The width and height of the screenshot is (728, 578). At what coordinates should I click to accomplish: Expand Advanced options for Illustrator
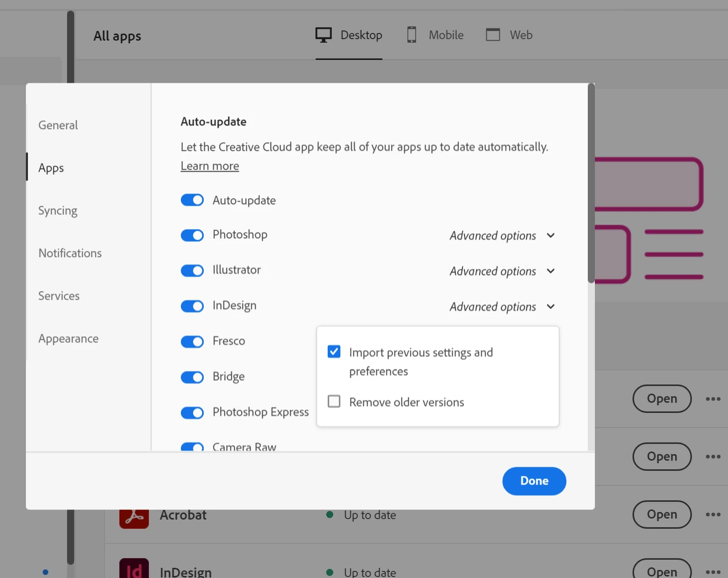[502, 271]
